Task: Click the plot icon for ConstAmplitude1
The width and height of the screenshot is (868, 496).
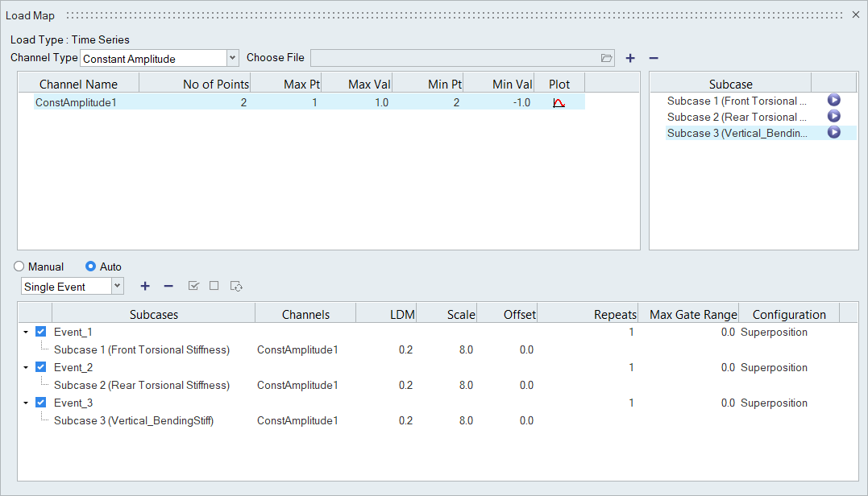Action: (x=559, y=103)
